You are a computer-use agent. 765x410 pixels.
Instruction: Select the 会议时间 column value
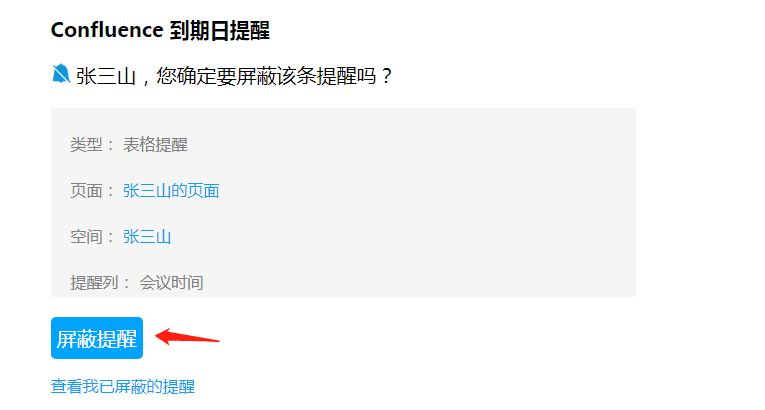coord(171,283)
